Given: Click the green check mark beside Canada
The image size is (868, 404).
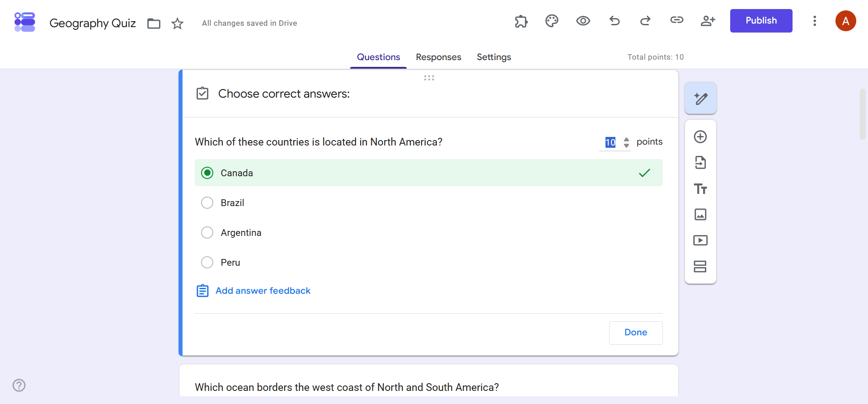Looking at the screenshot, I should tap(644, 173).
